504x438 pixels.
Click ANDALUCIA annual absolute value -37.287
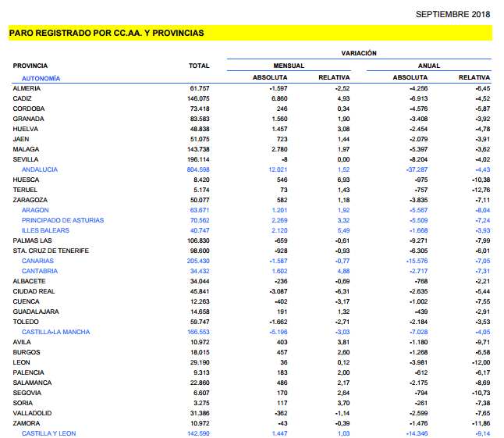click(x=417, y=169)
